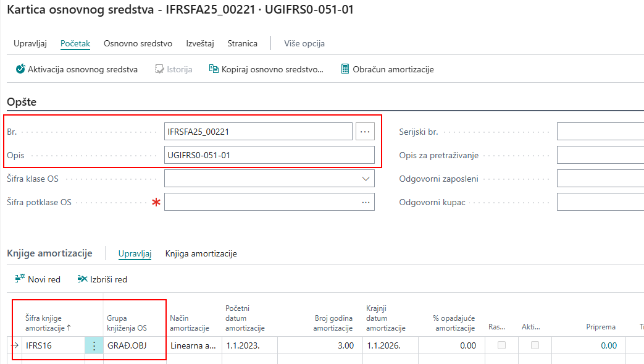Show Više opcija
644x364 pixels.
[304, 44]
